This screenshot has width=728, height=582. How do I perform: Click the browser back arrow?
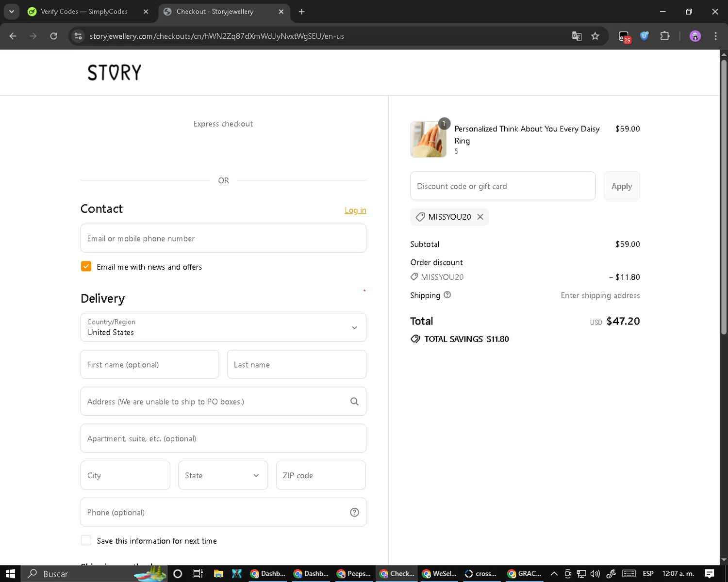pyautogui.click(x=13, y=36)
